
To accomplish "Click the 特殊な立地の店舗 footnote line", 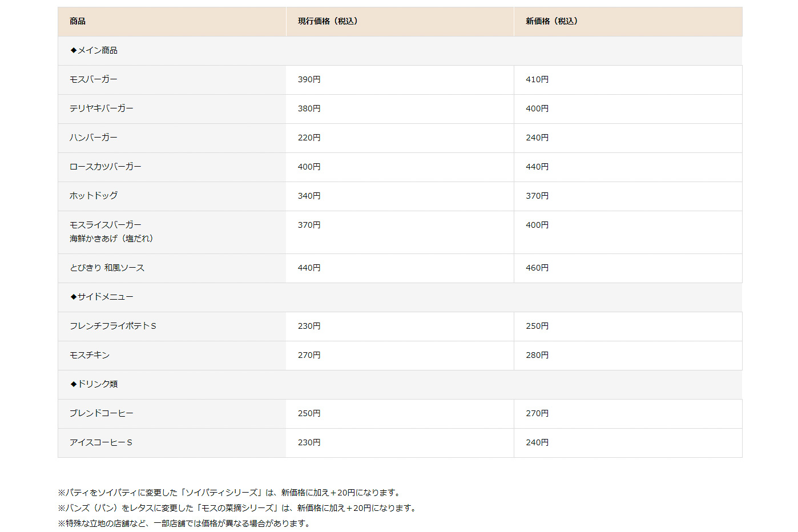I will [x=186, y=523].
